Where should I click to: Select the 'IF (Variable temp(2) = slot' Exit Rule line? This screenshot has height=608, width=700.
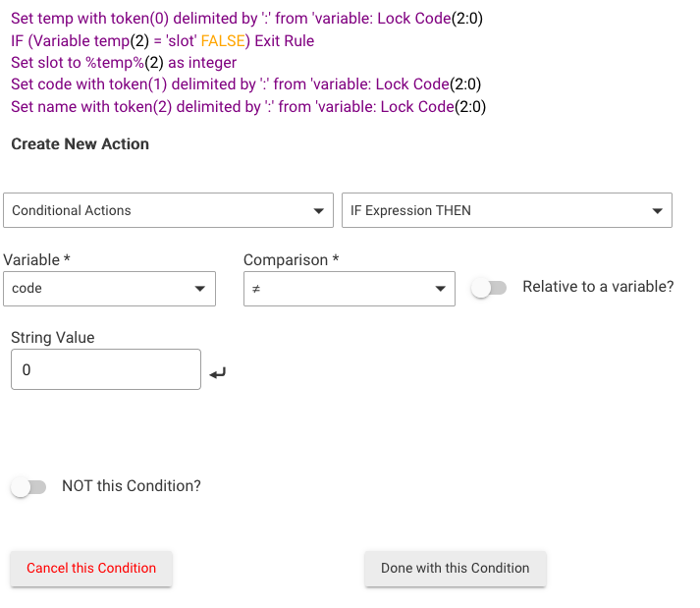pyautogui.click(x=163, y=40)
